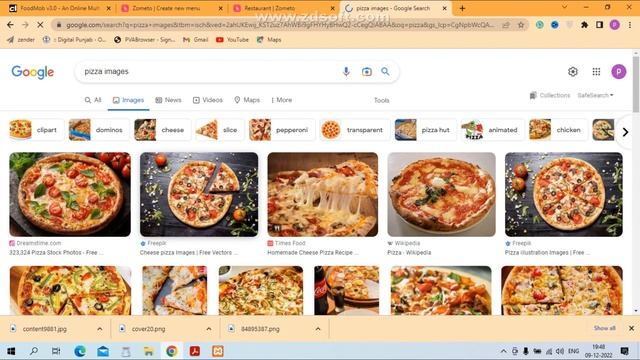Viewport: 640px width, 360px height.
Task: Open Google quick settings gear
Action: pos(573,72)
